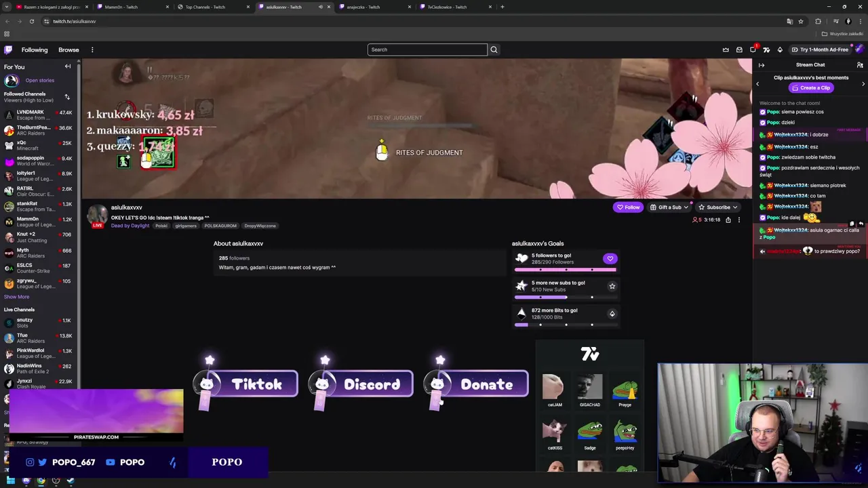Select the GIGACHAD emote
This screenshot has width=868, height=488.
(x=590, y=390)
